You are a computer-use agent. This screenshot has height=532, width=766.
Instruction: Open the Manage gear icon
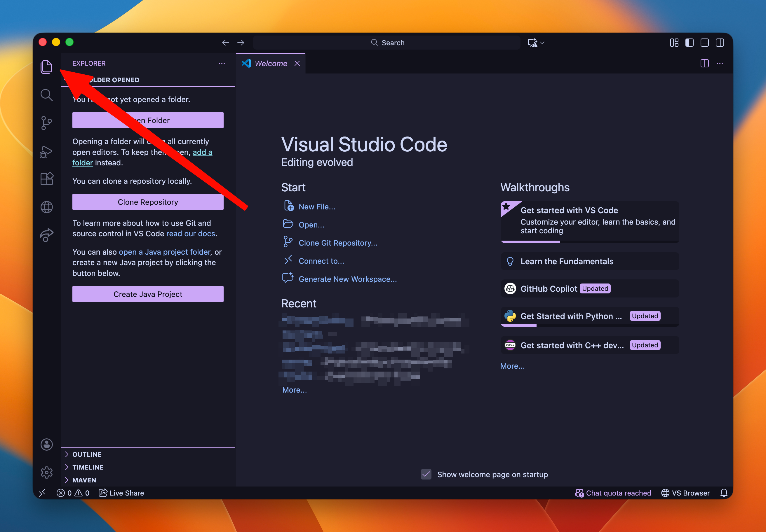click(46, 472)
